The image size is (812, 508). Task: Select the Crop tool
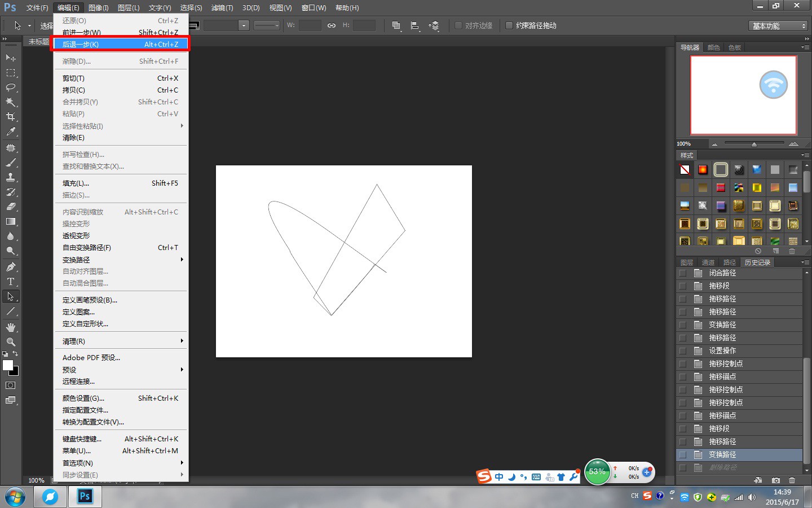[11, 117]
